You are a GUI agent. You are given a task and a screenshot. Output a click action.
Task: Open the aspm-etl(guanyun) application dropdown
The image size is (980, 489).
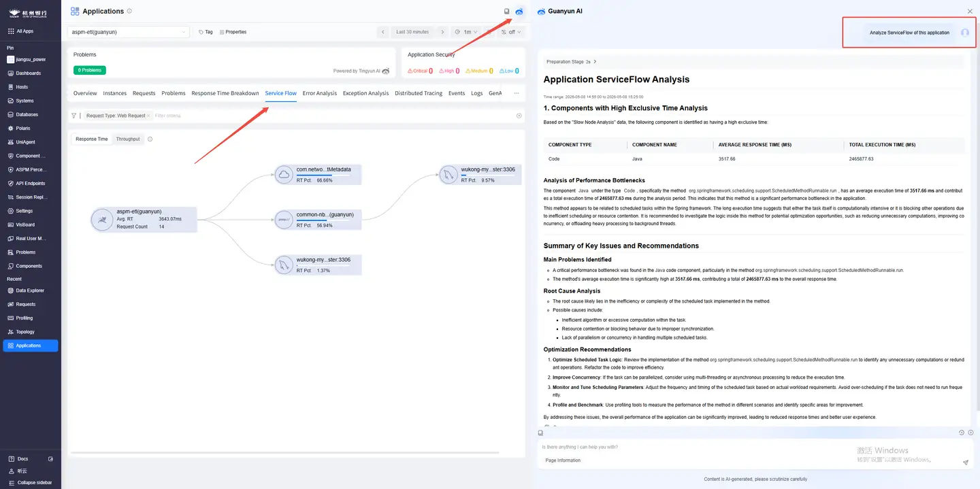[x=128, y=32]
